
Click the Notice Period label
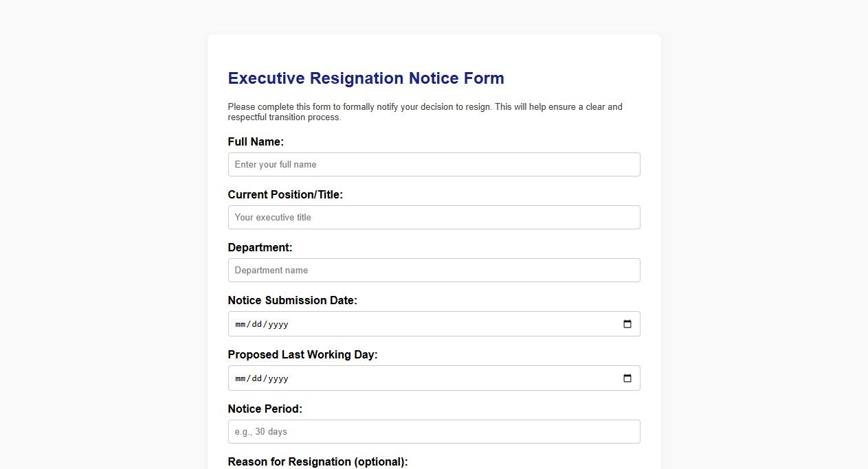click(x=265, y=409)
